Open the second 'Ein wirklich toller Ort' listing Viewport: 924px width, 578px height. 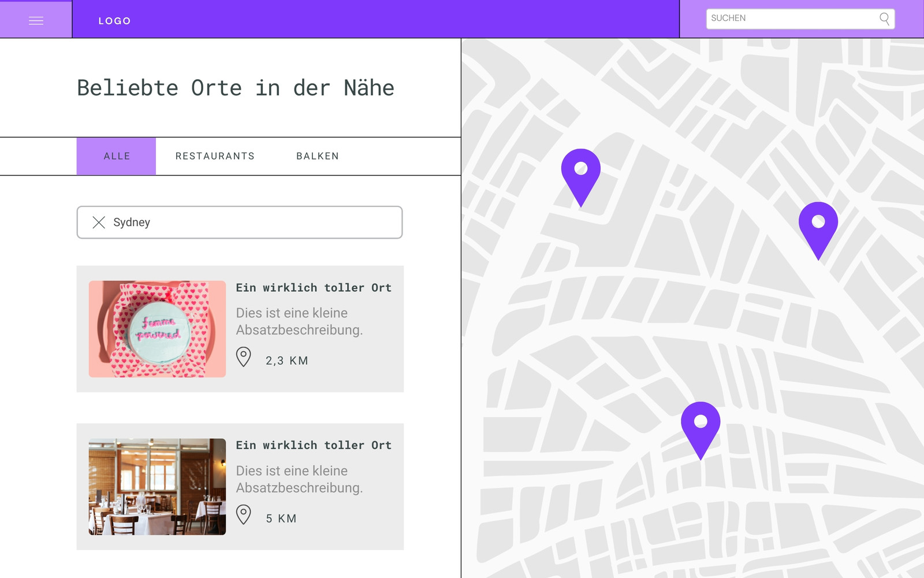[314, 445]
